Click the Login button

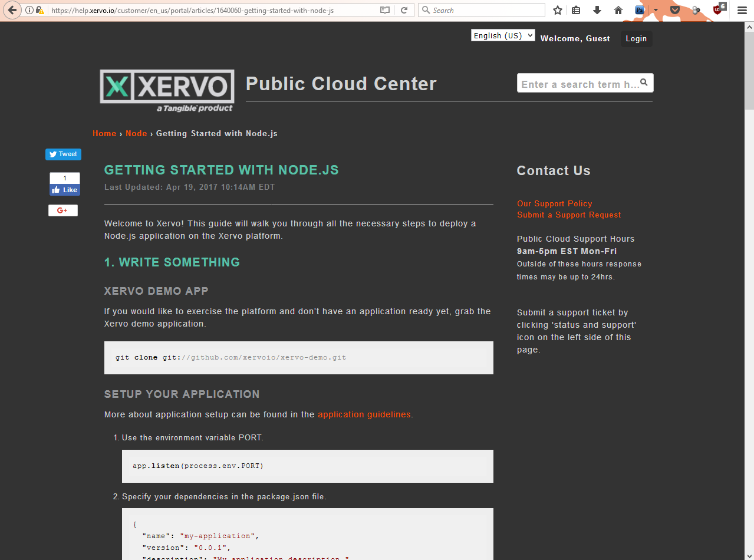(636, 38)
